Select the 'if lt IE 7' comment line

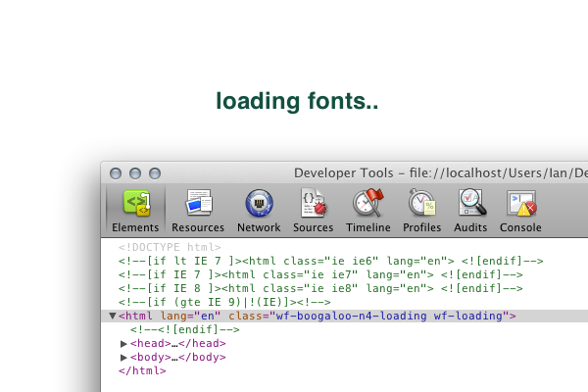[331, 261]
